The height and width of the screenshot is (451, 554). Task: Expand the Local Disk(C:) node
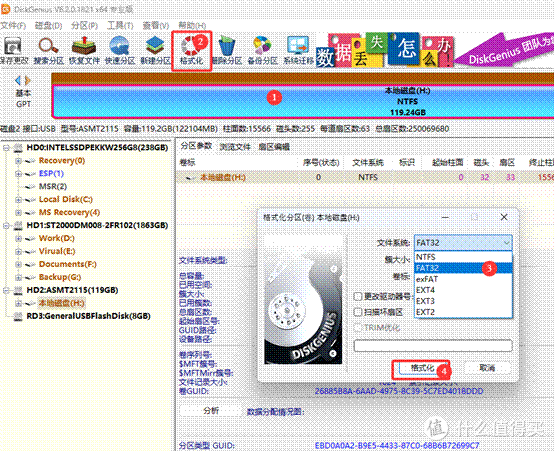(x=18, y=200)
